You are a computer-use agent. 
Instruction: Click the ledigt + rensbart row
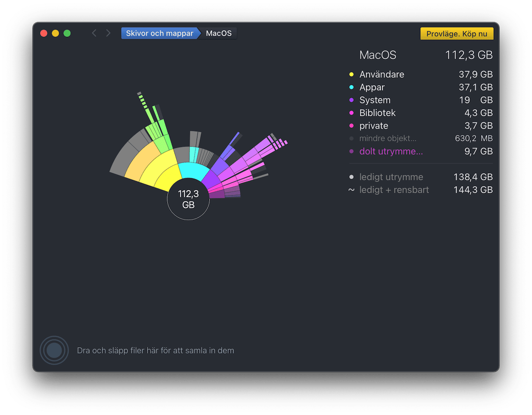click(420, 190)
